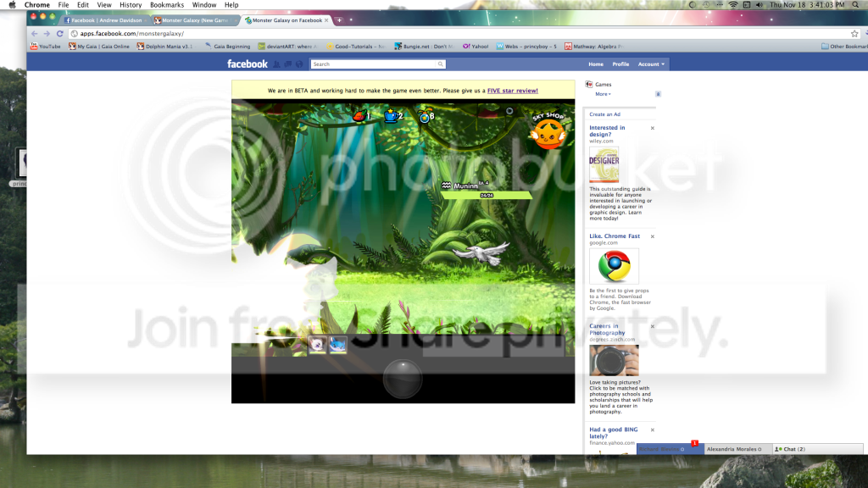Viewport: 868px width, 488px height.
Task: Click the Facebook logo
Action: (x=247, y=64)
